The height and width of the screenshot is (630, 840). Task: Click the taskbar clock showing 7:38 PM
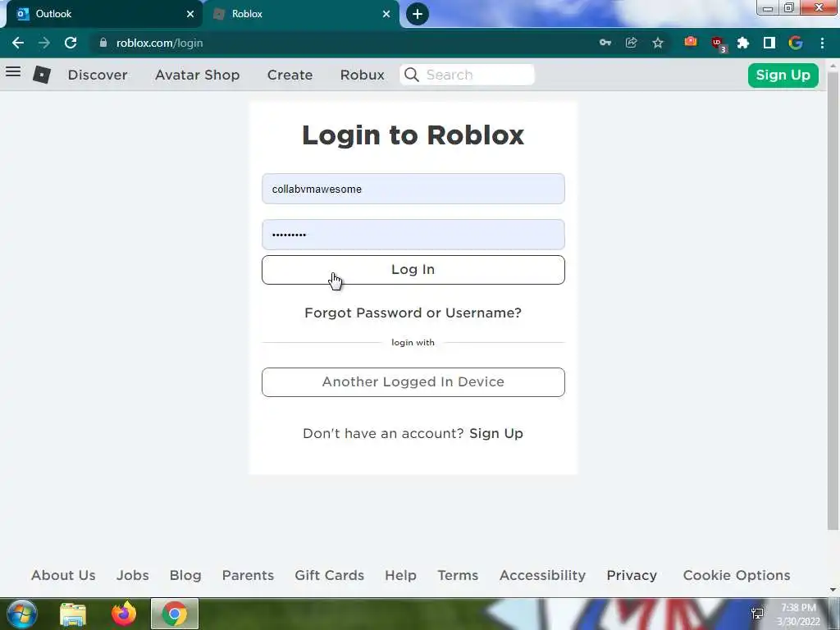[x=798, y=614]
